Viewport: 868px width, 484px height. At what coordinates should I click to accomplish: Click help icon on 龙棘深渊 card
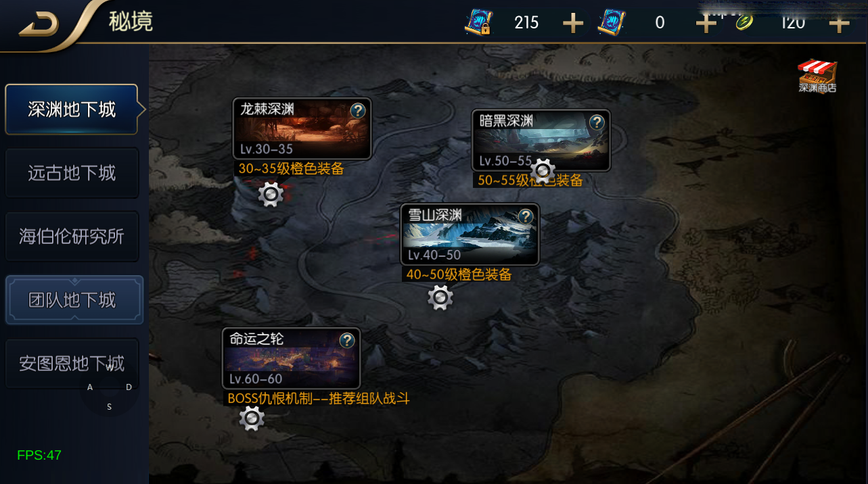point(358,110)
